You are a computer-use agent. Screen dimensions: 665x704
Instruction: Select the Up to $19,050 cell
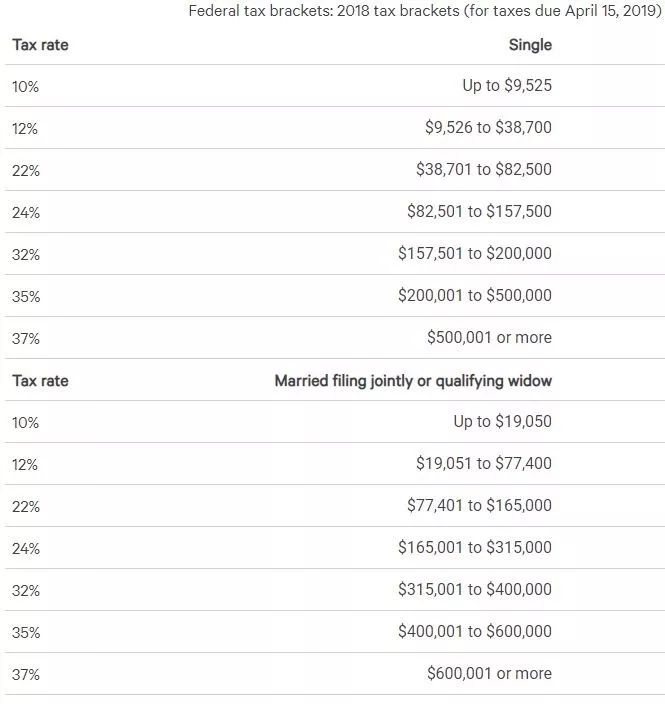click(502, 422)
